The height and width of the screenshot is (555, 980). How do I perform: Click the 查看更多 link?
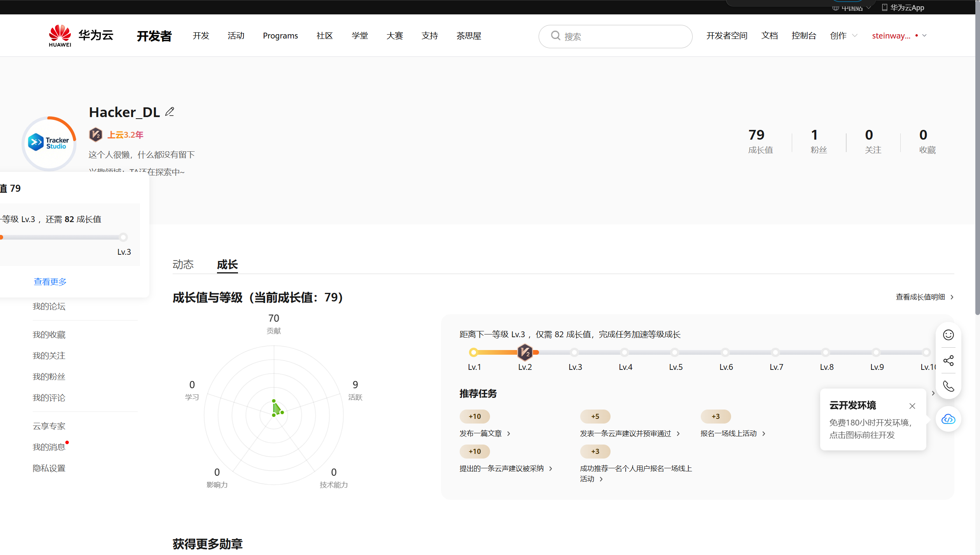[50, 282]
